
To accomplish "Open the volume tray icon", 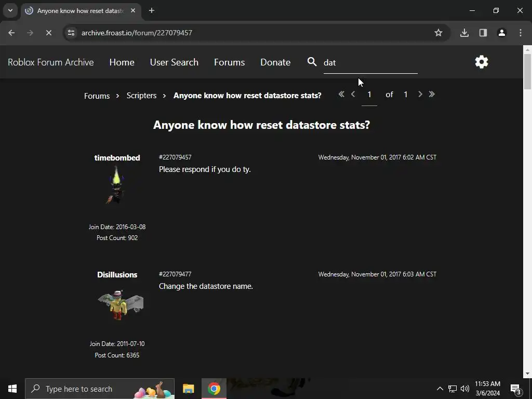I will 465,389.
